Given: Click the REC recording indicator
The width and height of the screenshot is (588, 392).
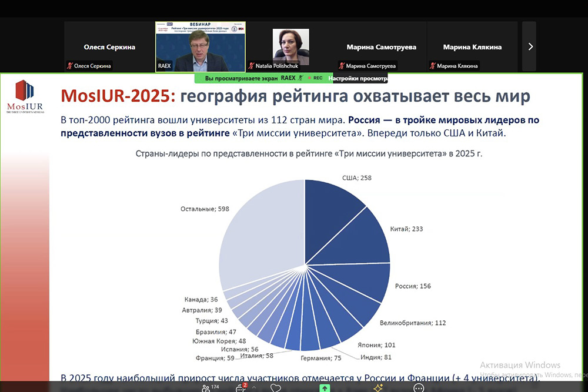Looking at the screenshot, I should 315,78.
